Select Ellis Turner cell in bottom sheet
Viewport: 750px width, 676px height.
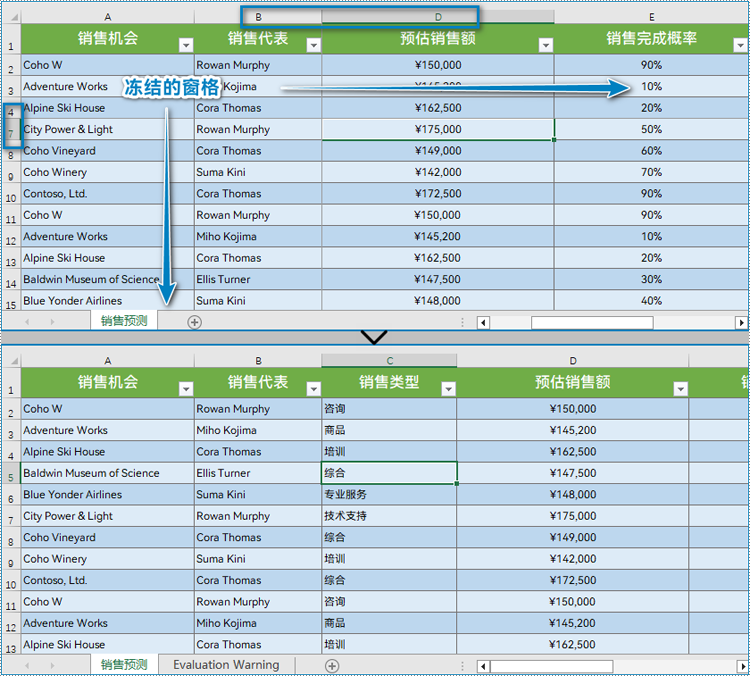click(258, 473)
